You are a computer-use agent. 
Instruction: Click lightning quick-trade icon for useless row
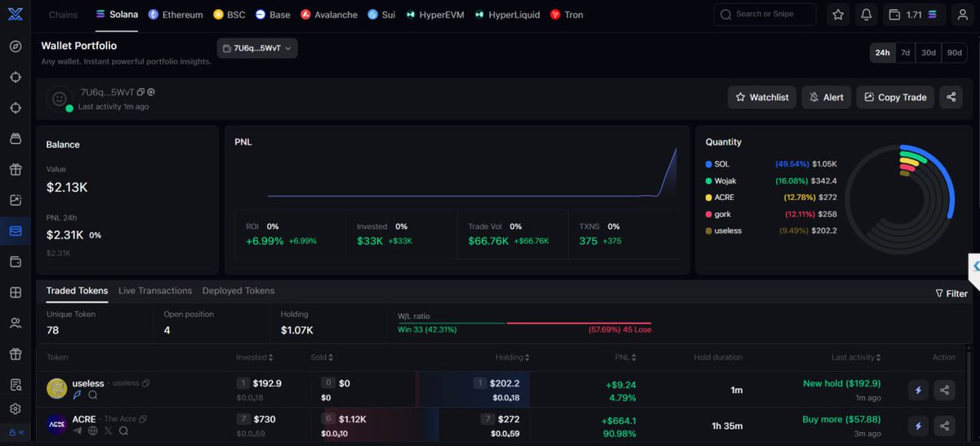[918, 390]
